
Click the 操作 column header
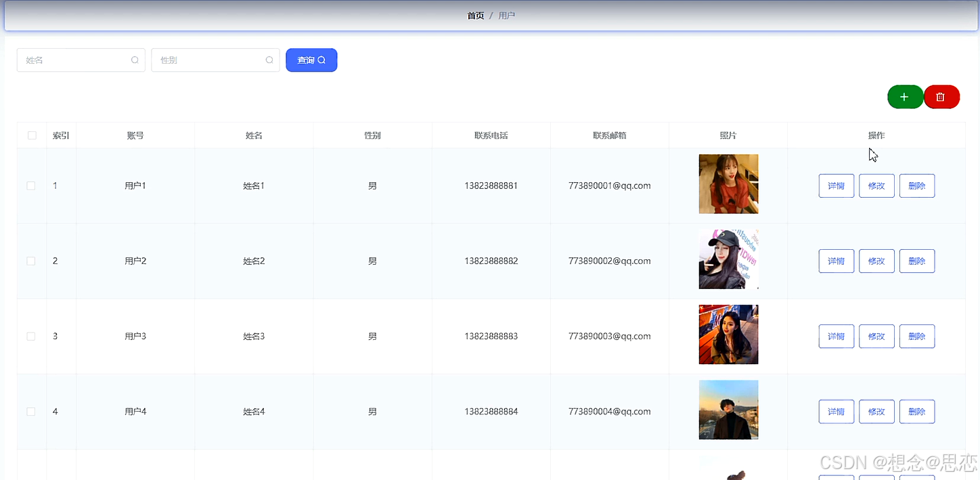click(x=876, y=135)
